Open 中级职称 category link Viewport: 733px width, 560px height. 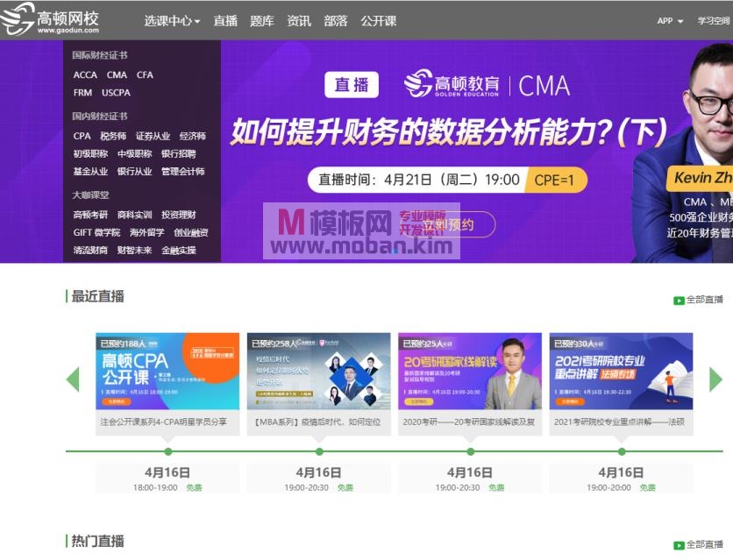[135, 153]
